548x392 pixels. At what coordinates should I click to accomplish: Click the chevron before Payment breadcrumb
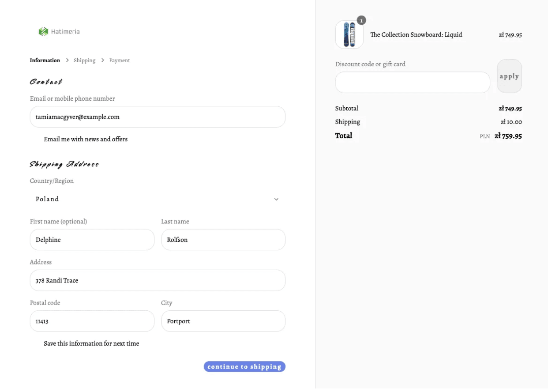(102, 60)
